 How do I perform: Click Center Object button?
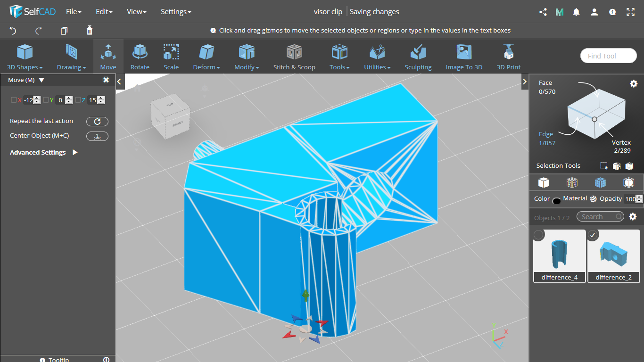click(x=97, y=136)
